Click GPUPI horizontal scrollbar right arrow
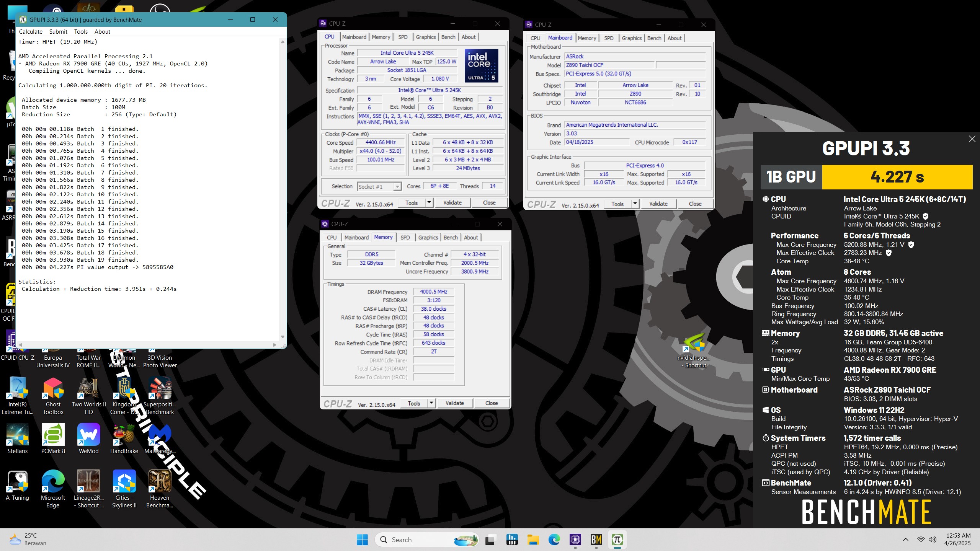Screen dimensions: 980x551 274,345
